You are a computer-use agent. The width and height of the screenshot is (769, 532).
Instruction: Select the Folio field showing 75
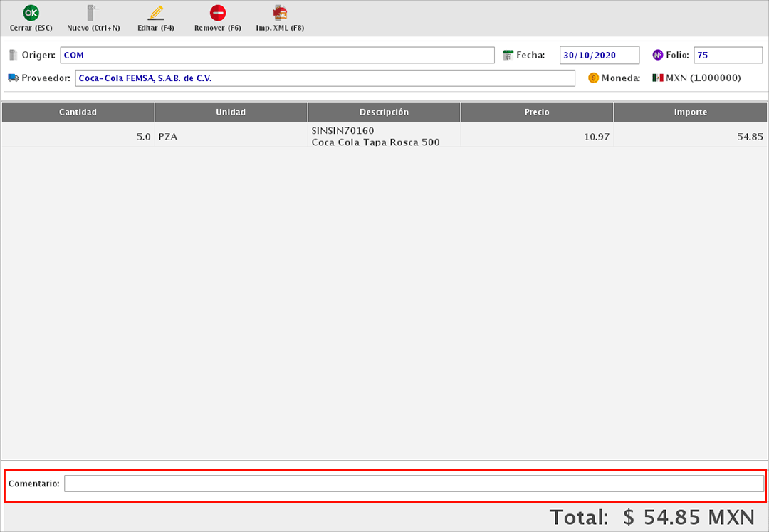728,55
